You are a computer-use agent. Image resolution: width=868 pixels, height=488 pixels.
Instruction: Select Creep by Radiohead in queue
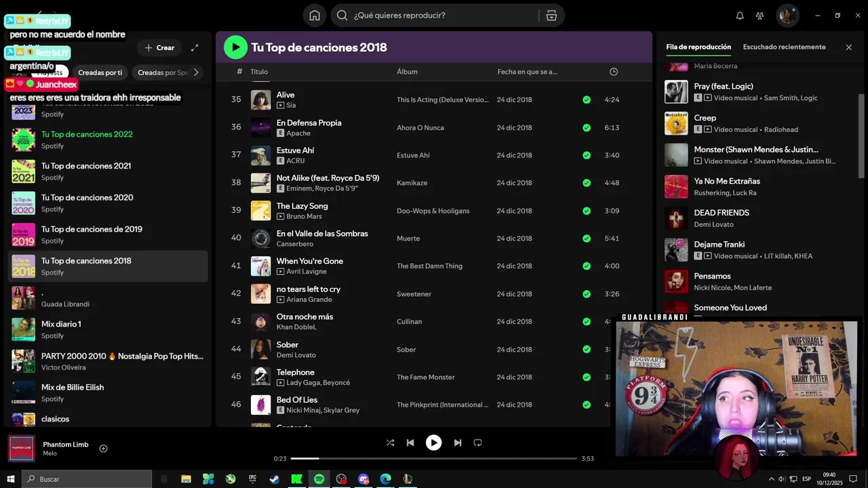click(x=756, y=123)
